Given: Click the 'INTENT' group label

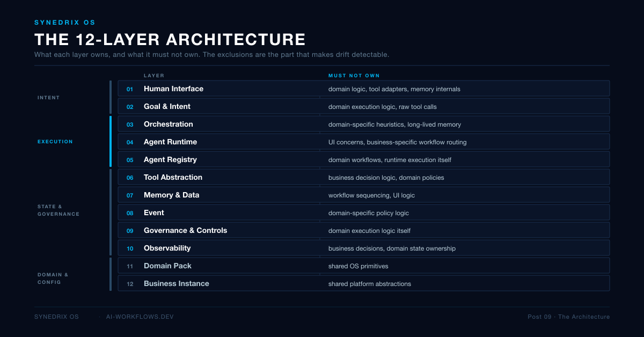Looking at the screenshot, I should (49, 98).
